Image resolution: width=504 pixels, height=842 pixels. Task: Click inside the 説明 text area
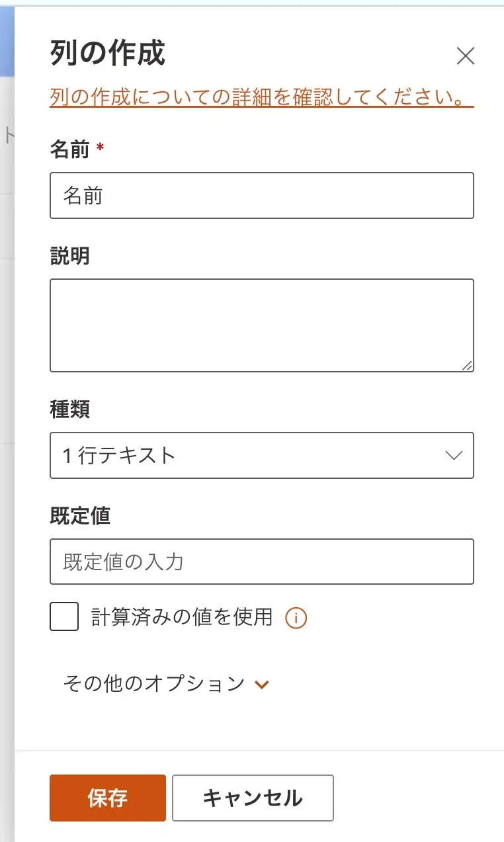tap(261, 325)
